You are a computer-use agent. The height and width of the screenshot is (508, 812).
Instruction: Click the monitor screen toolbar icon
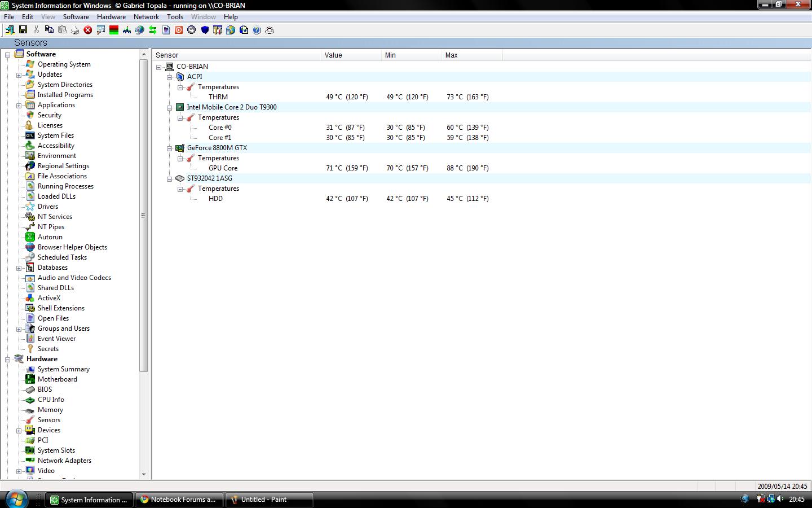click(x=101, y=30)
